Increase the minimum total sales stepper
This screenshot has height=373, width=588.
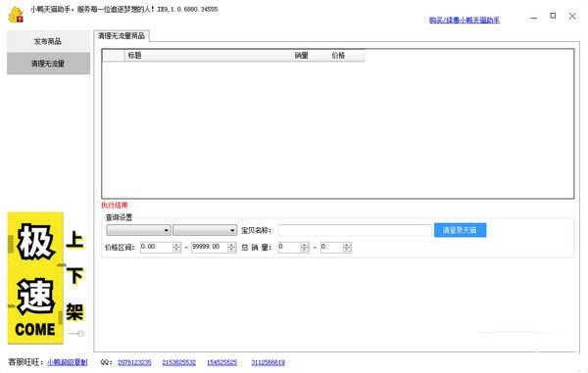305,245
